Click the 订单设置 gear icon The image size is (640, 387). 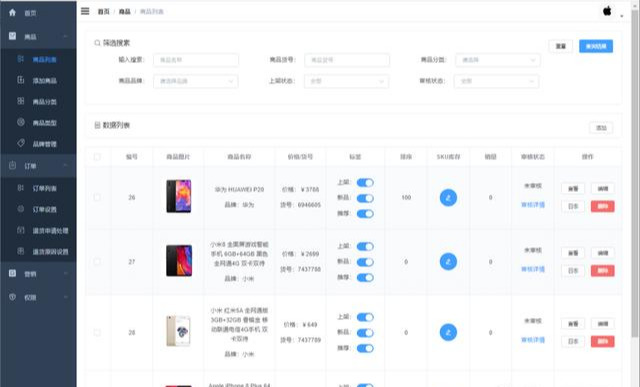[x=20, y=209]
